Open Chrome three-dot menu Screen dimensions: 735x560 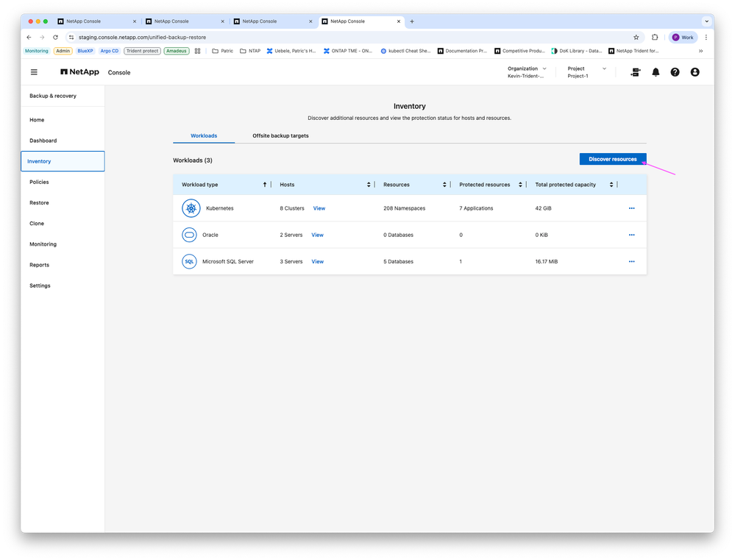(x=706, y=37)
